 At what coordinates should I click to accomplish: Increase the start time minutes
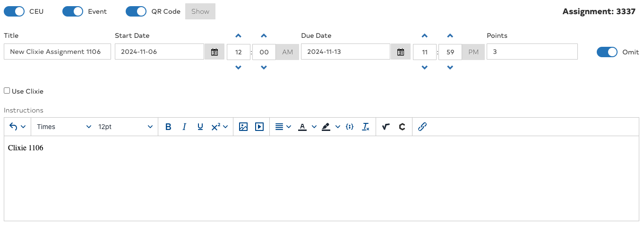pyautogui.click(x=264, y=36)
